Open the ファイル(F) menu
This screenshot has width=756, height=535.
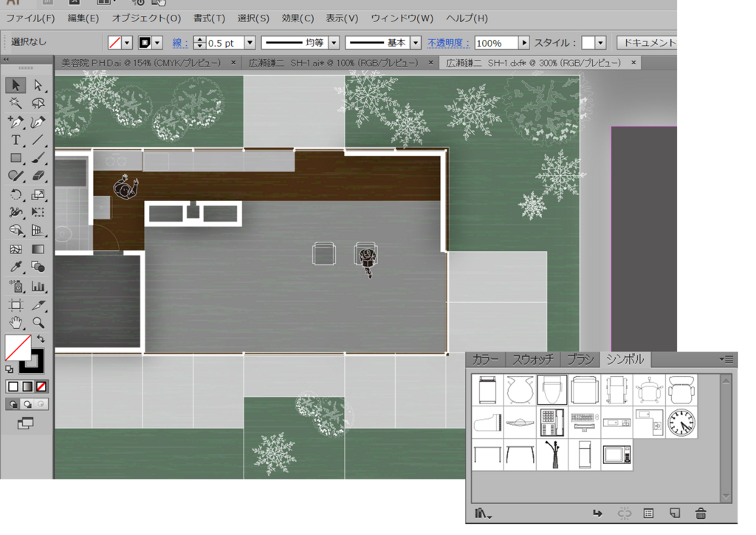click(x=30, y=18)
